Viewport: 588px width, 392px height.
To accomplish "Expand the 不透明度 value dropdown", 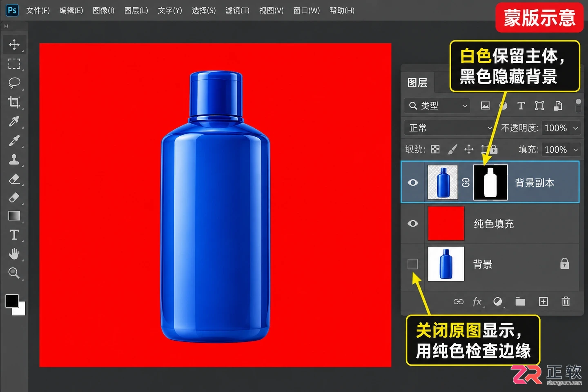I will pyautogui.click(x=576, y=128).
